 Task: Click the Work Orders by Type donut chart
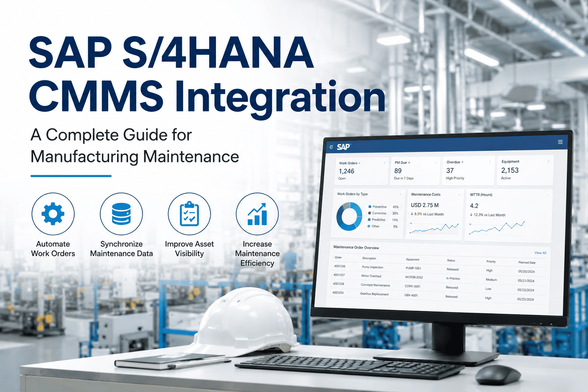[x=349, y=216]
